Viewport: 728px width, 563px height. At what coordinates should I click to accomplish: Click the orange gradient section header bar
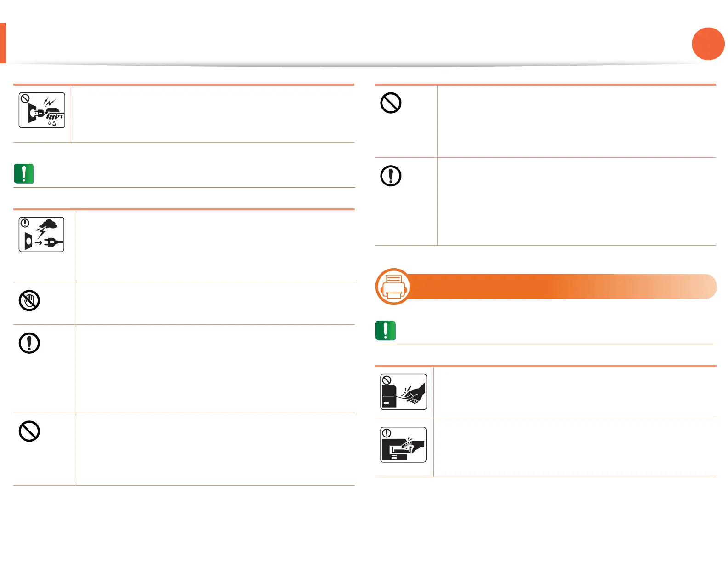[x=561, y=287]
